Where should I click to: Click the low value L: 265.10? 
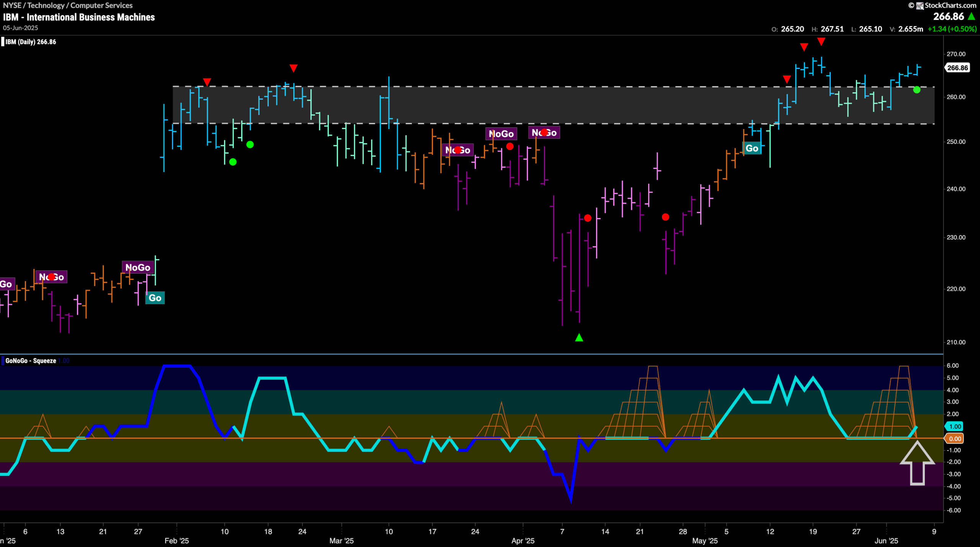866,29
